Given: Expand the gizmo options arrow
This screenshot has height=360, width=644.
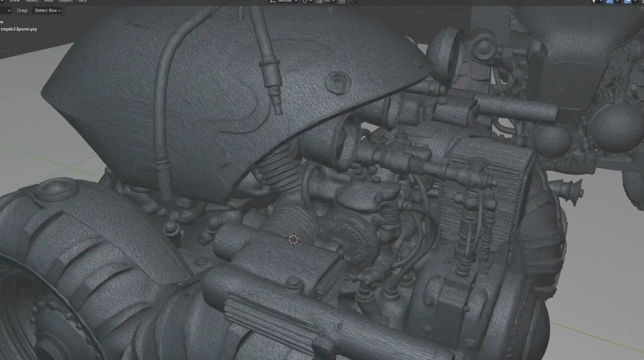Looking at the screenshot, I should tap(618, 1).
